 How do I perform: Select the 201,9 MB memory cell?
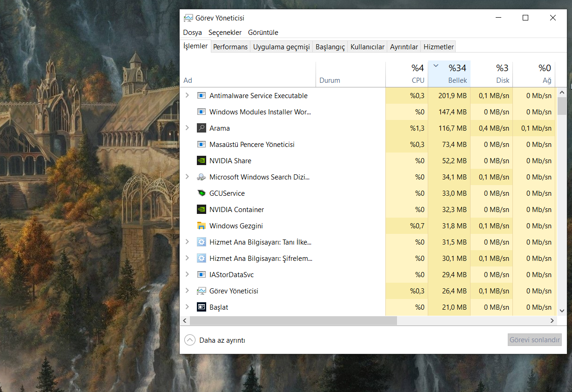pos(449,96)
